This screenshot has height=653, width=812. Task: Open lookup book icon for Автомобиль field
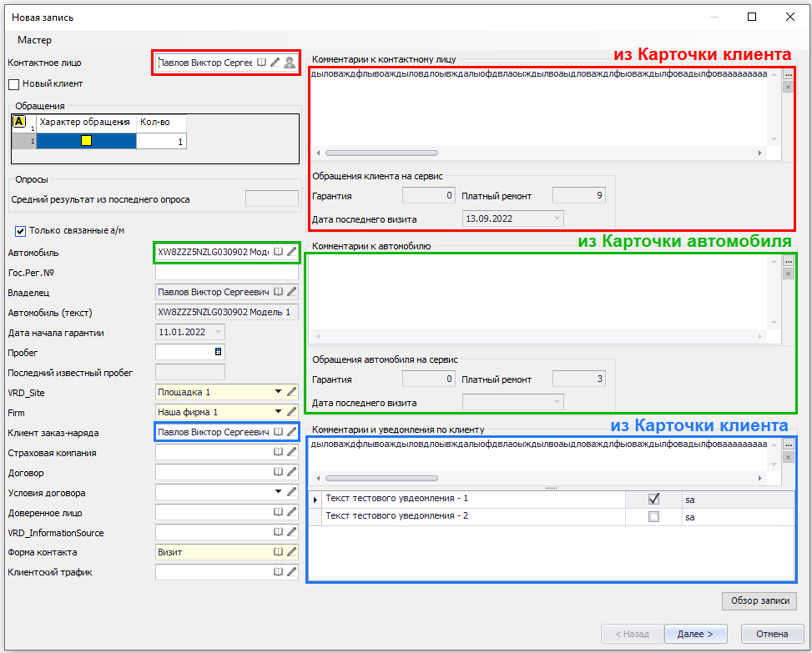(278, 251)
